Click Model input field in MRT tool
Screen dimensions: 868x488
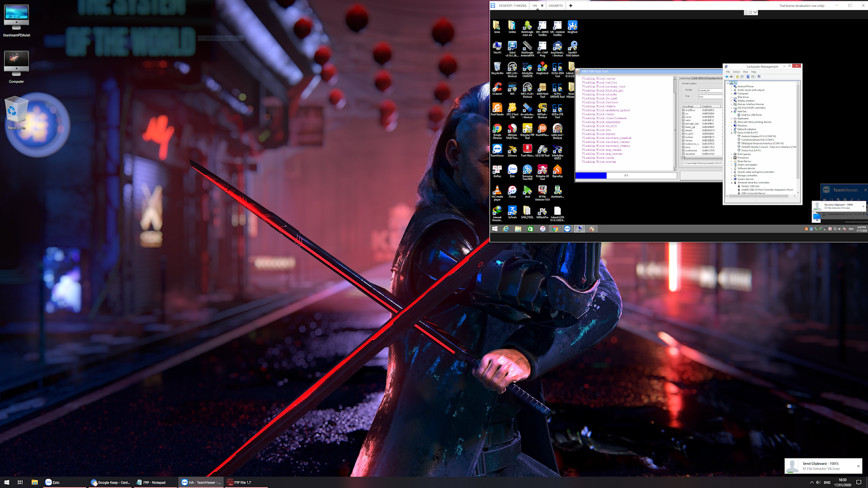710,90
